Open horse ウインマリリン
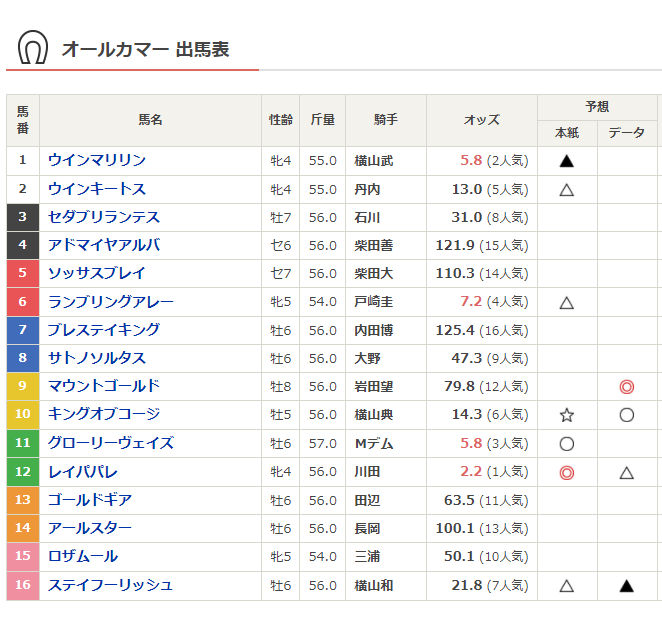662x626 pixels. tap(97, 160)
